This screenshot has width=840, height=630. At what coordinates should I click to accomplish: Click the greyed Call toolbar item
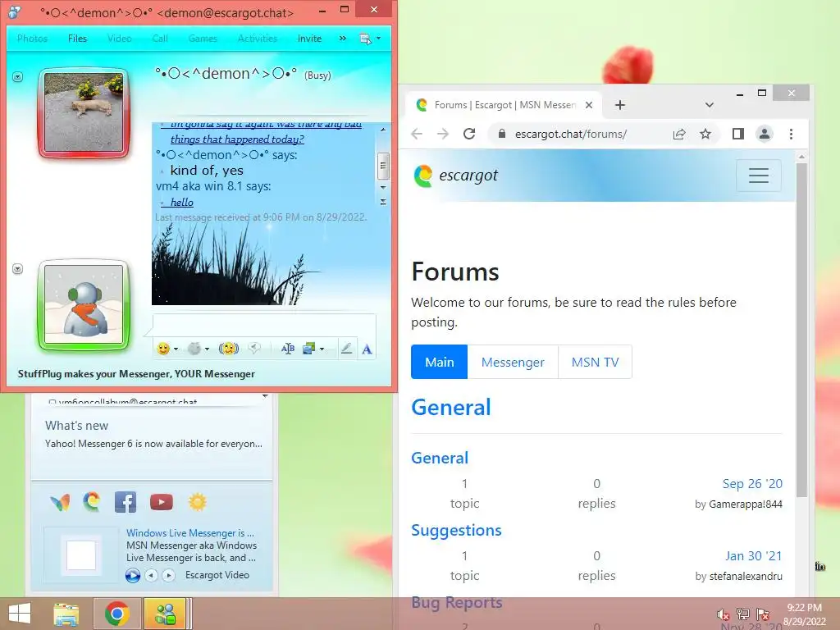160,39
